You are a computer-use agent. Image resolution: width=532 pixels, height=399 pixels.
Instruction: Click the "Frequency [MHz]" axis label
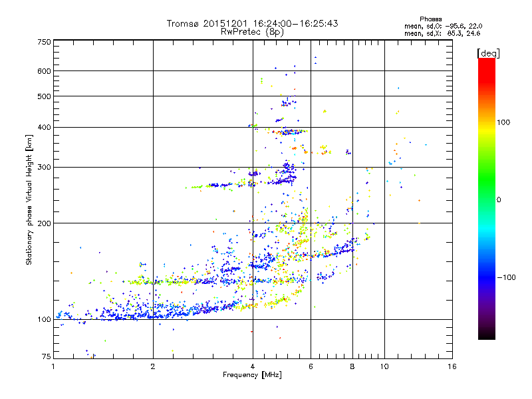[x=252, y=375]
